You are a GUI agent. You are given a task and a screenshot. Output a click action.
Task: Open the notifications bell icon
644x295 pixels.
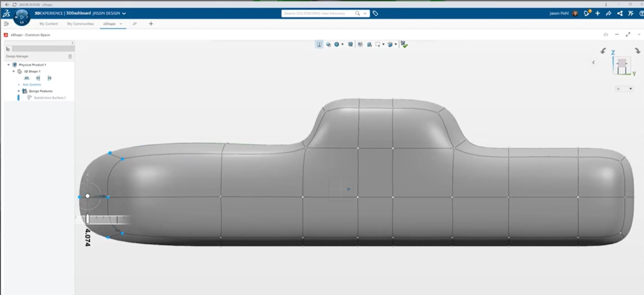pyautogui.click(x=587, y=13)
